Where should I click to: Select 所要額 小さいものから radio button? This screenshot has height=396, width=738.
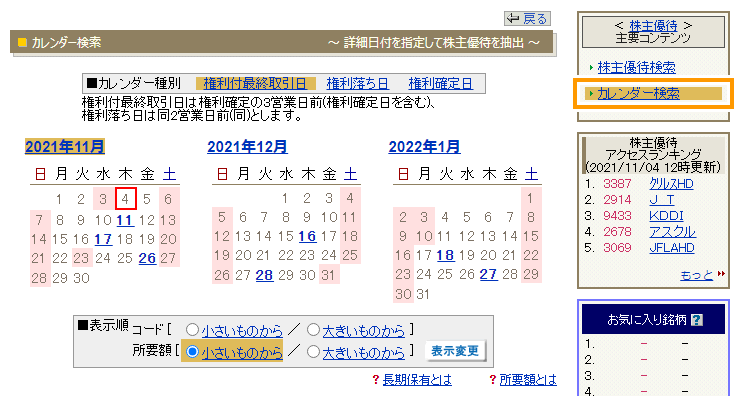point(192,352)
